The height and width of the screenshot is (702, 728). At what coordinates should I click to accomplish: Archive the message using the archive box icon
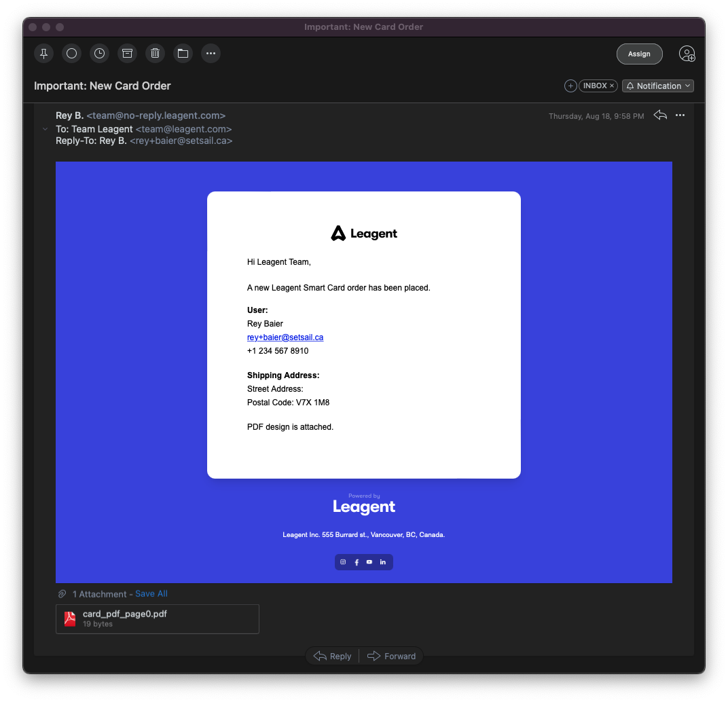click(x=127, y=54)
